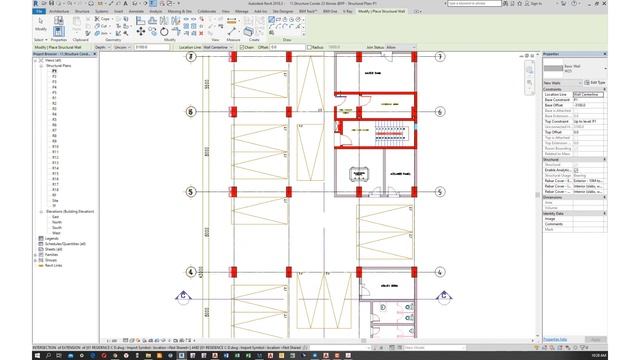Toggle the Room Bounding checkbox
The height and width of the screenshot is (360, 640).
[576, 149]
